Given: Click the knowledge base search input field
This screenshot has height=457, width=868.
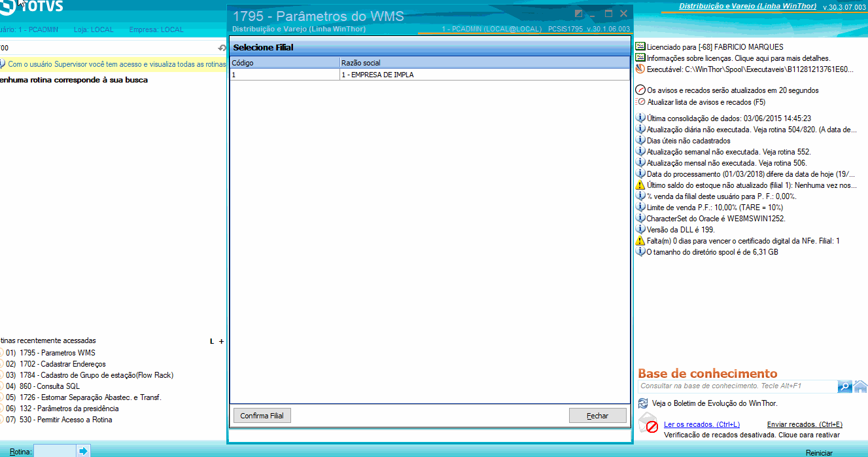Looking at the screenshot, I should point(738,386).
